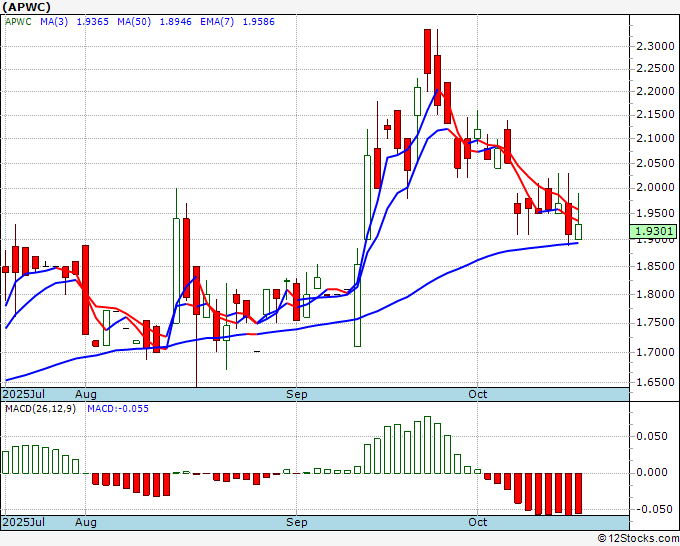The height and width of the screenshot is (546, 680).
Task: Click the 2025Jul label on MACD axis
Action: click(x=24, y=522)
